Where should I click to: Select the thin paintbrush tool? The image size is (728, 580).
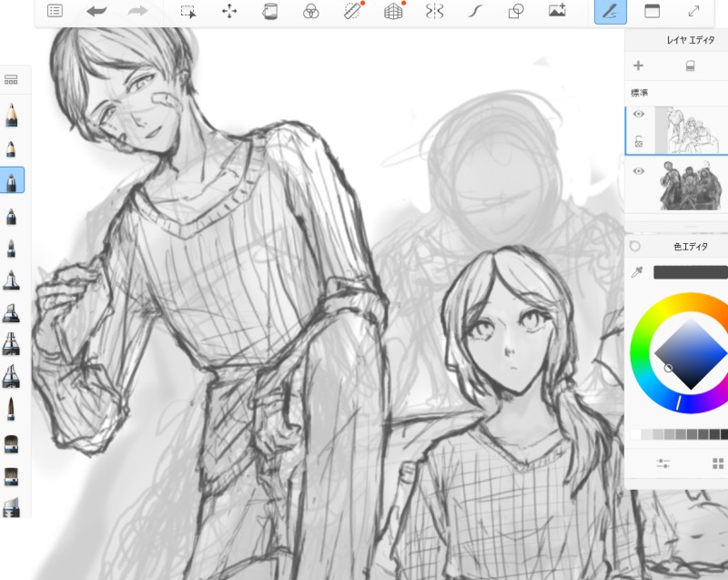(11, 409)
